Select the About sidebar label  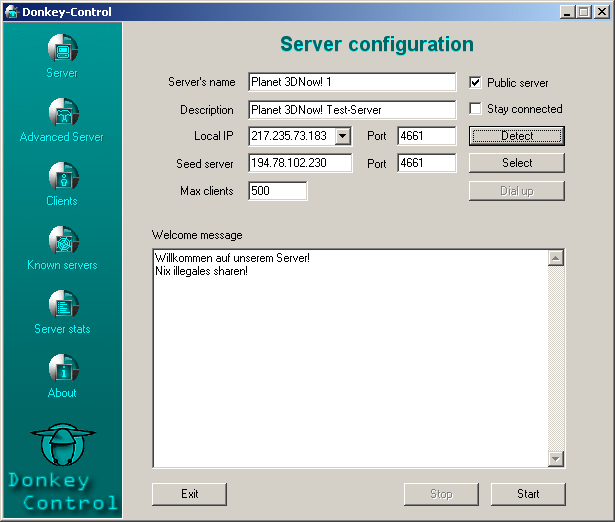62,393
